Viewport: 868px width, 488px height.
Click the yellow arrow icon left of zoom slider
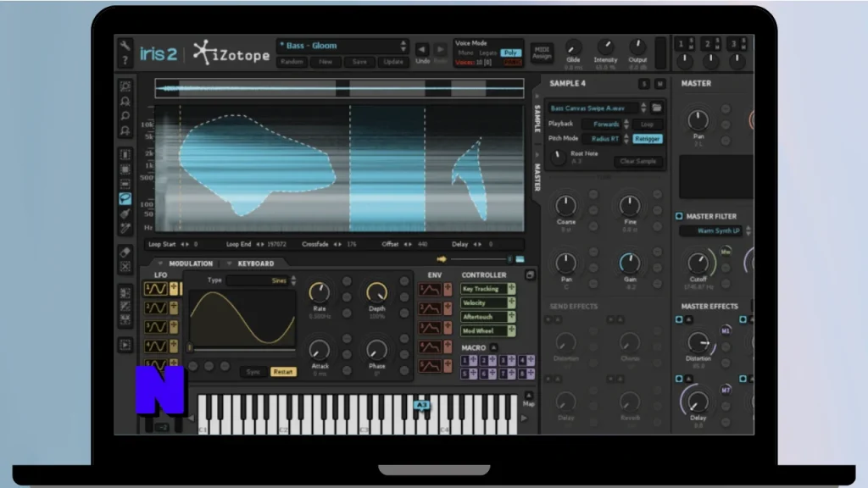441,259
